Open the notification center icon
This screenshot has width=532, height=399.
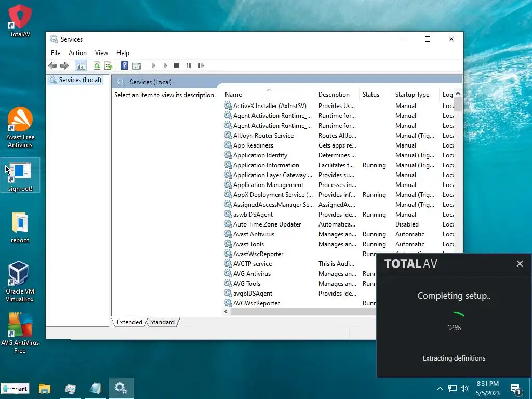[x=516, y=389]
